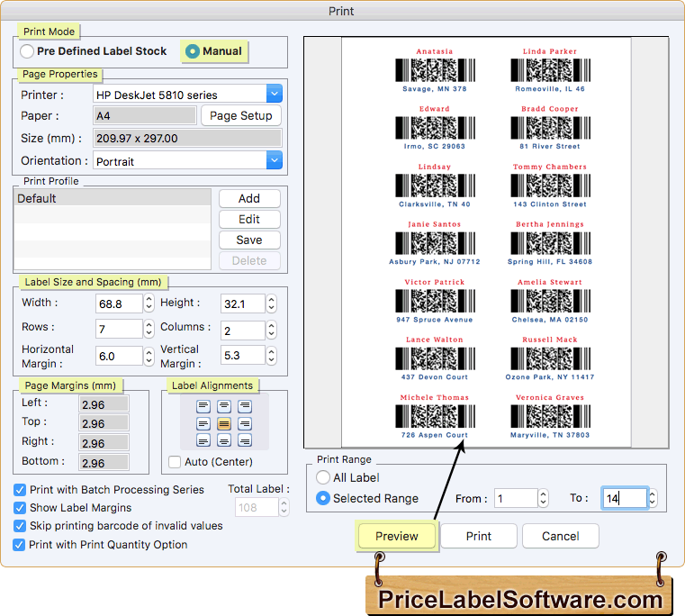Adjust the Total Label stepper
685x616 pixels.
tap(284, 507)
